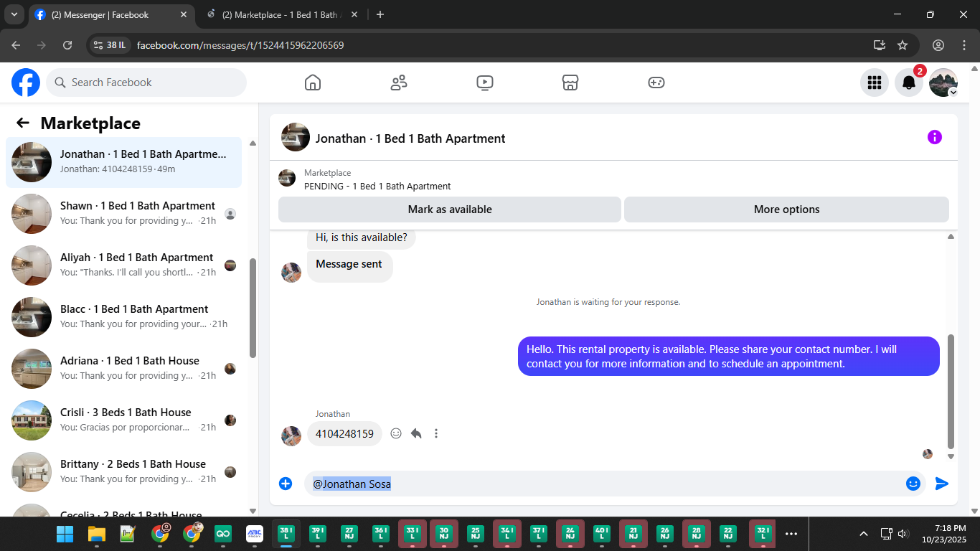Viewport: 980px width, 551px height.
Task: Reply to the 4104248159 message
Action: pyautogui.click(x=416, y=433)
